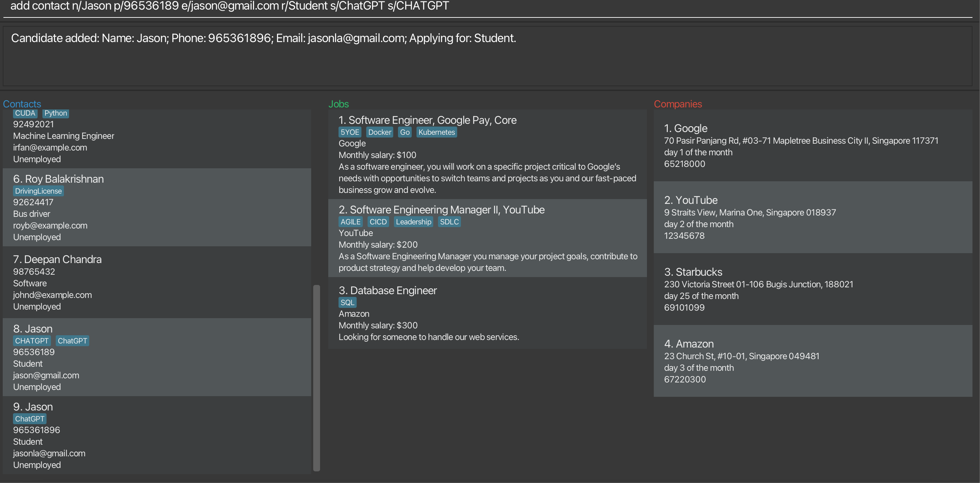
Task: Click the Leadership tag on job 2
Action: [x=413, y=222]
